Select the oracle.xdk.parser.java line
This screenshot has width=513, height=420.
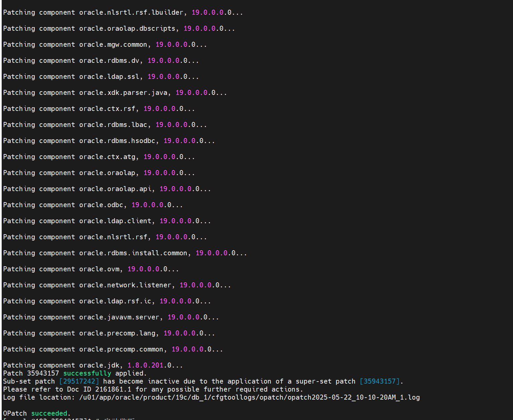coord(115,93)
